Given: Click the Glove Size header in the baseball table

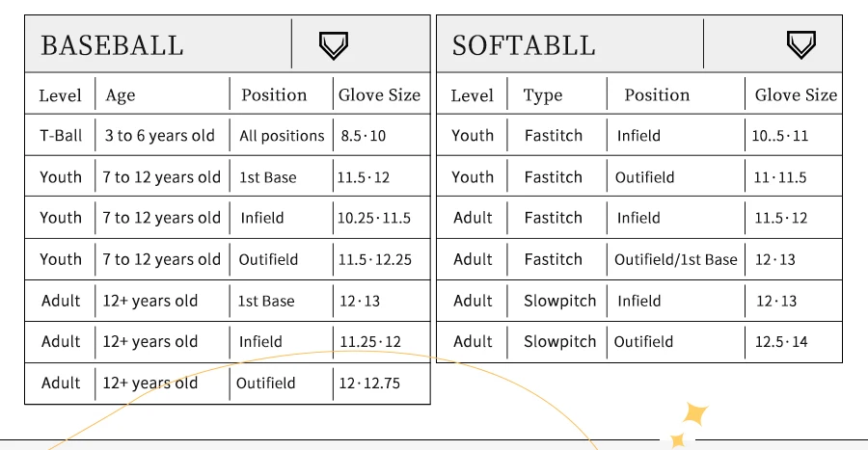Looking at the screenshot, I should [x=379, y=95].
